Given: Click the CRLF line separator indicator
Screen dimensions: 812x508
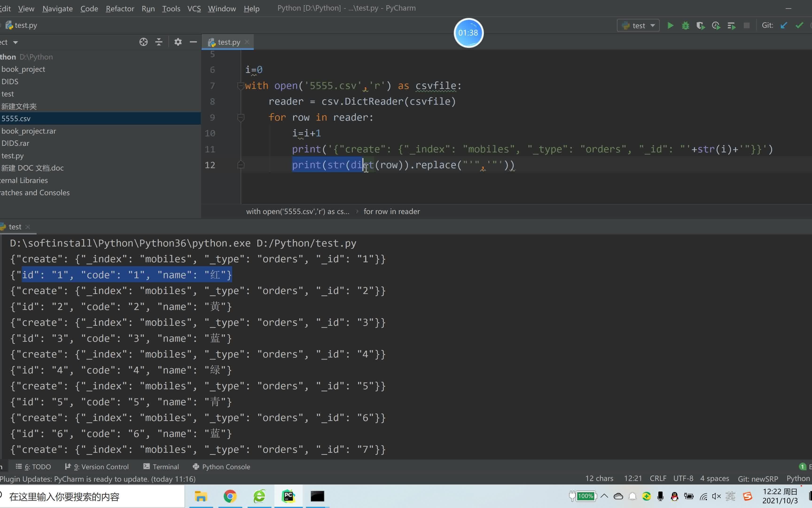Looking at the screenshot, I should tap(658, 478).
